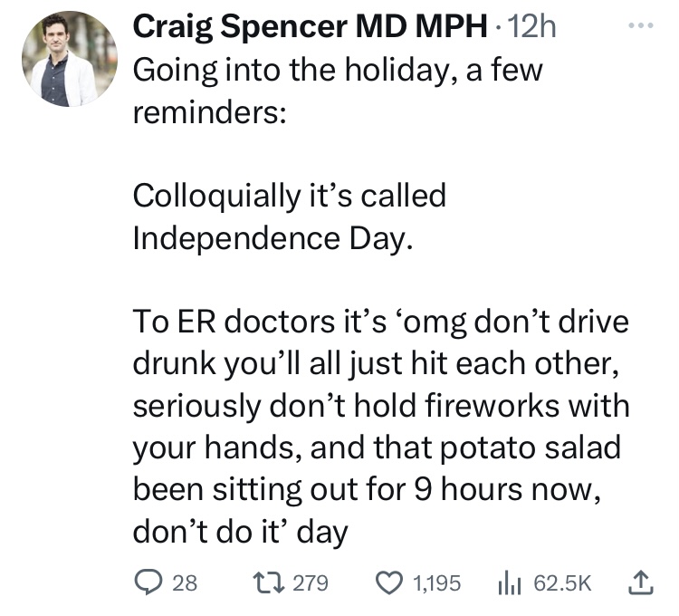Click the 62.5K views count
This screenshot has height=616, width=679.
coord(563,582)
